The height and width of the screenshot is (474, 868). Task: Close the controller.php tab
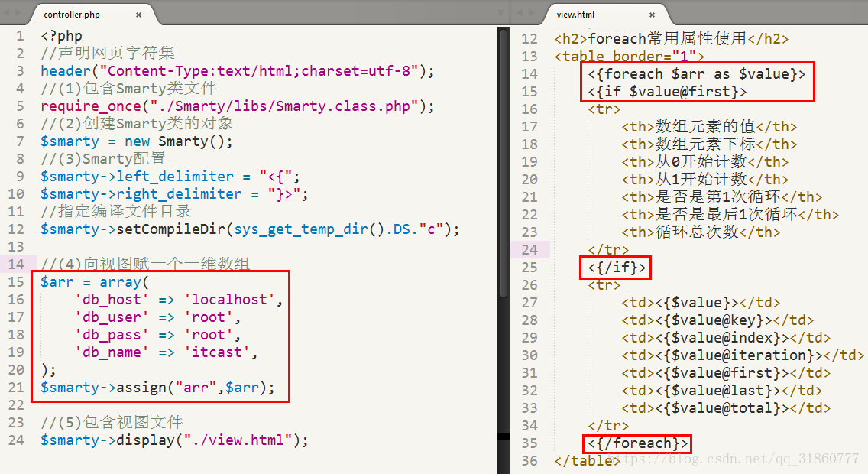click(138, 15)
